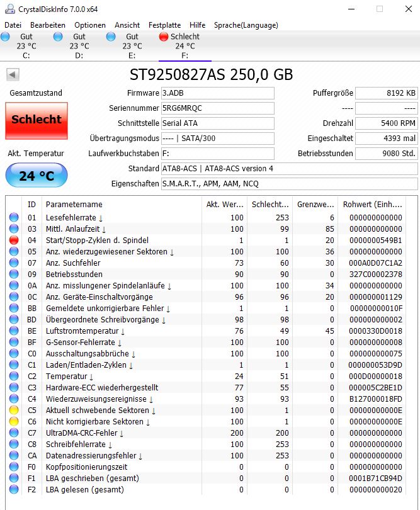Click the Grenzwe... column header

point(315,204)
